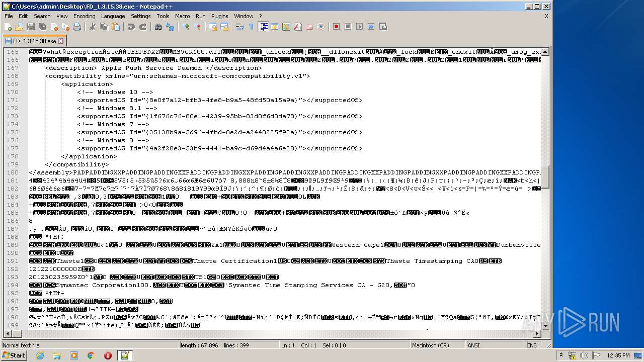This screenshot has height=362, width=644.
Task: Zoom in using toolbar zoom-in icon
Action: point(185,27)
